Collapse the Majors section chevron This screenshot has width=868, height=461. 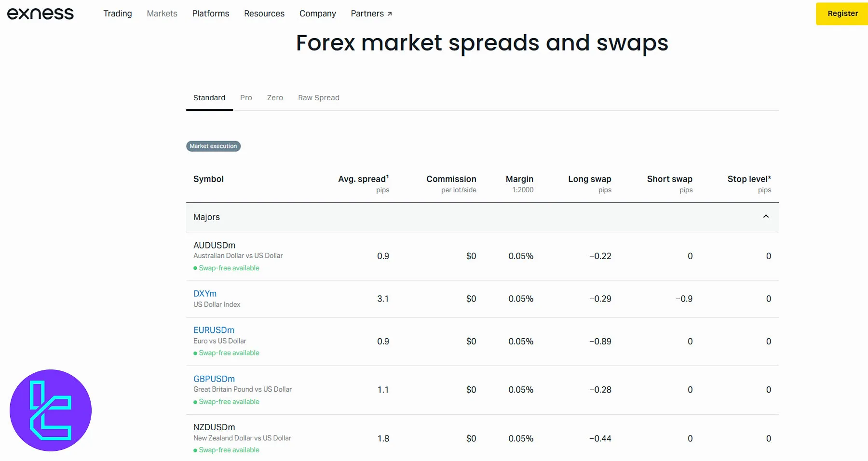point(766,217)
